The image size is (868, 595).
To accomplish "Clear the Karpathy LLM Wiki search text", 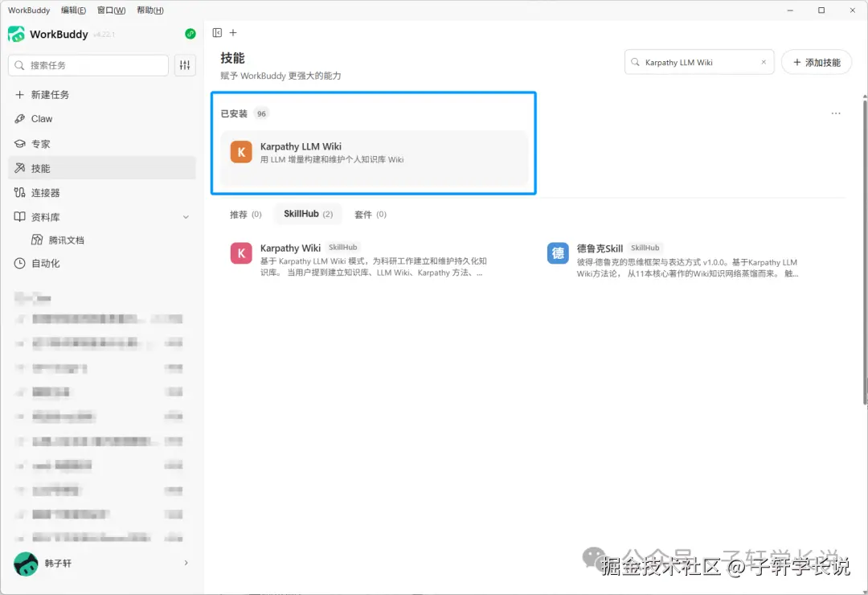I will [764, 62].
